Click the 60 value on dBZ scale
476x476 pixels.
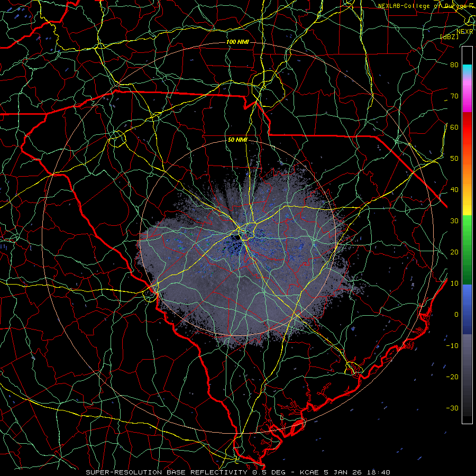[454, 127]
